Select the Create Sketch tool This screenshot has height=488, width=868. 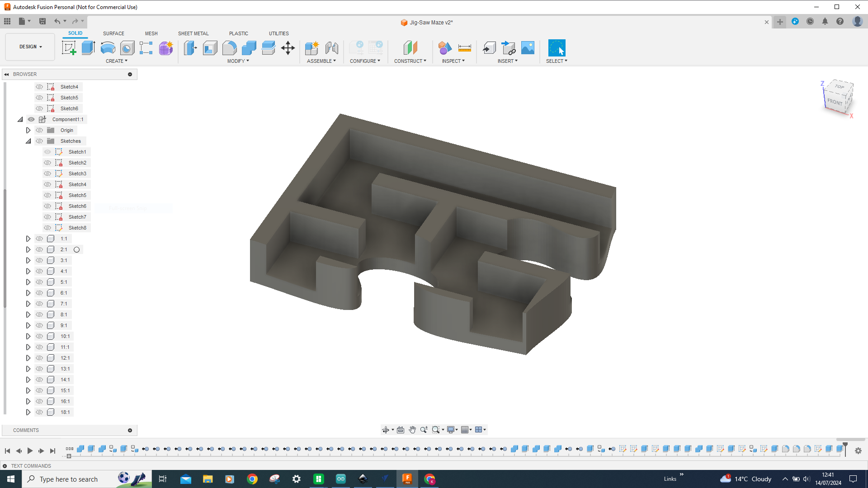pyautogui.click(x=69, y=47)
